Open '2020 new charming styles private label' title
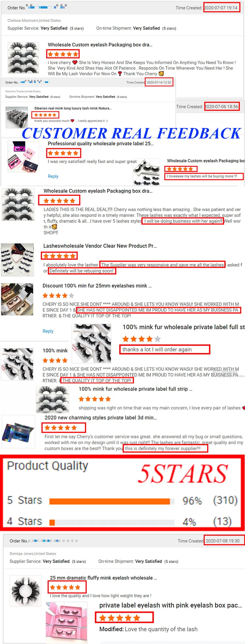 pos(101,417)
